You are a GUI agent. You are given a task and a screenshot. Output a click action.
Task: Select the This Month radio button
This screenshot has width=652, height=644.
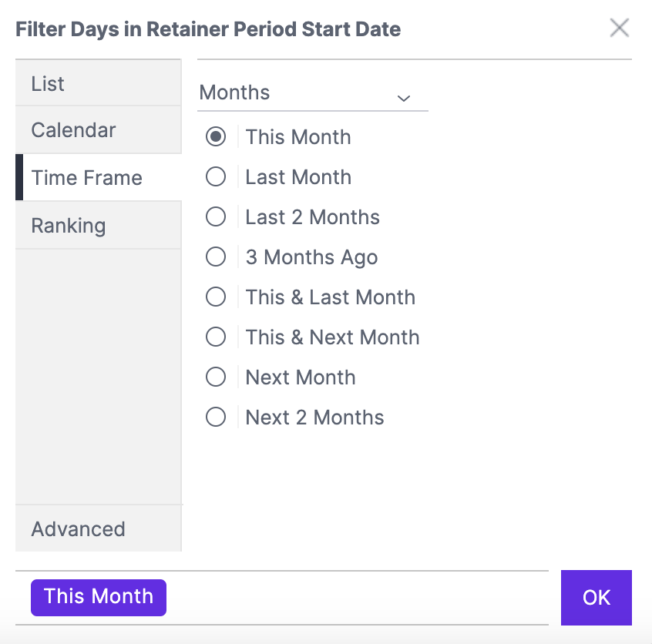tap(216, 137)
